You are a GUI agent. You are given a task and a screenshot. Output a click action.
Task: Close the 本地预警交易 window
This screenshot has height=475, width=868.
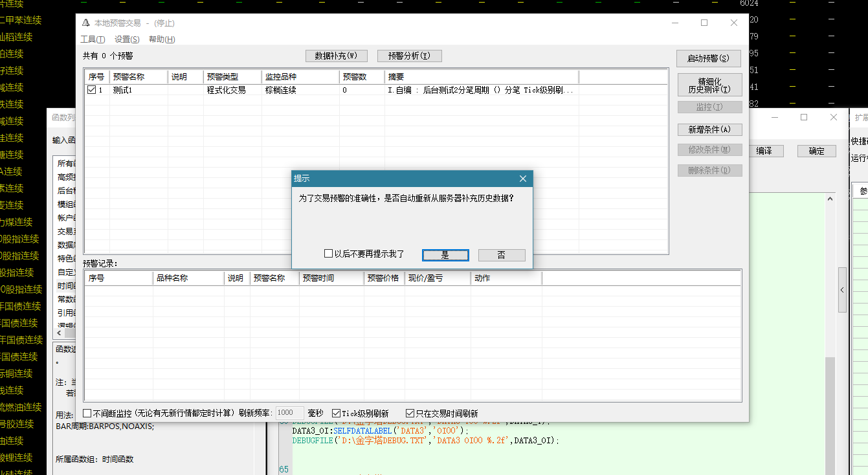[734, 23]
